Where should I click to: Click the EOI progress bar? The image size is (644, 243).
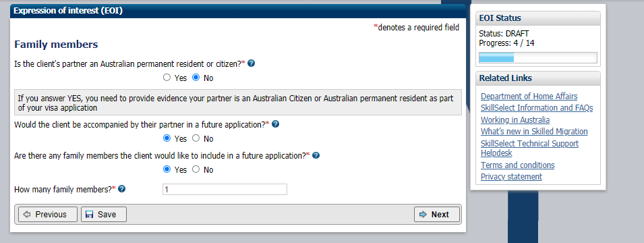tap(538, 57)
